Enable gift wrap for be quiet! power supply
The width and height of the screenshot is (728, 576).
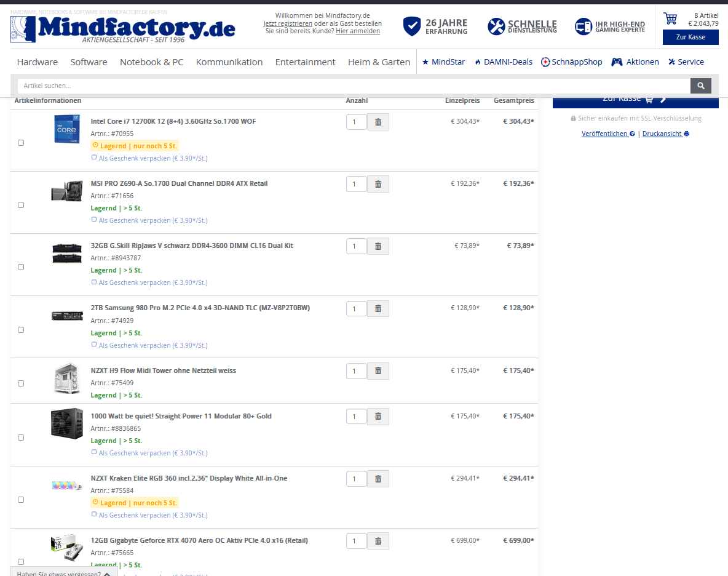(x=94, y=452)
